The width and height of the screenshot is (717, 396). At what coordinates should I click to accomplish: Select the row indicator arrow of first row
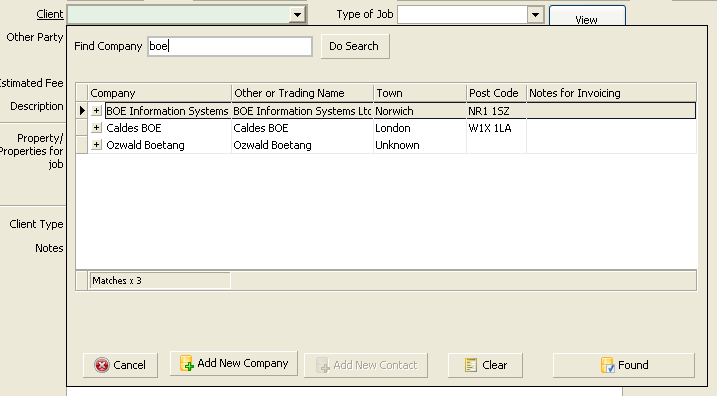tap(82, 111)
